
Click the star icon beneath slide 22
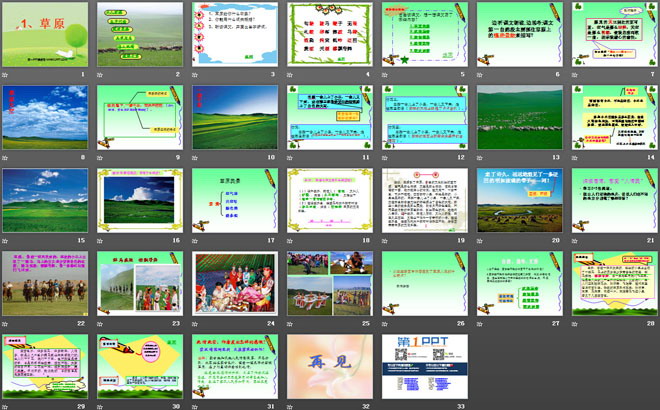pos(5,324)
